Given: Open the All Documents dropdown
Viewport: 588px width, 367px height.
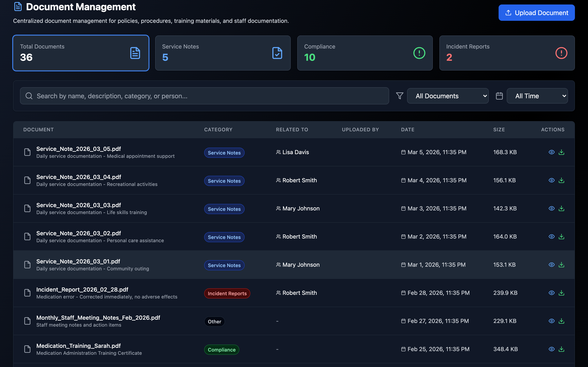Looking at the screenshot, I should 448,96.
